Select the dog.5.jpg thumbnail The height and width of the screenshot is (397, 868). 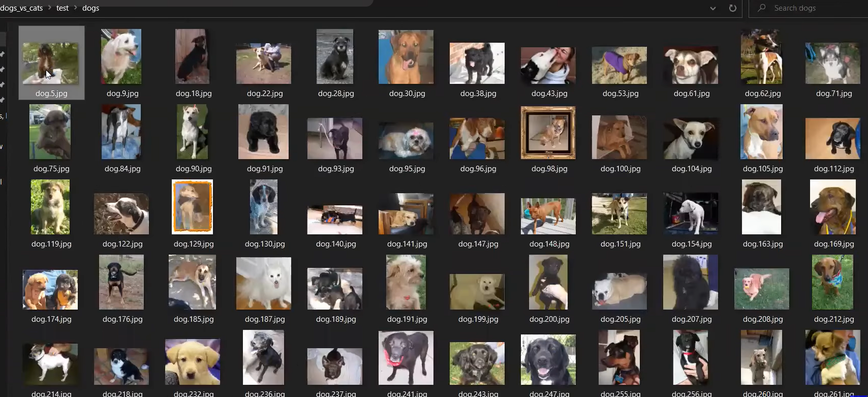pyautogui.click(x=50, y=63)
